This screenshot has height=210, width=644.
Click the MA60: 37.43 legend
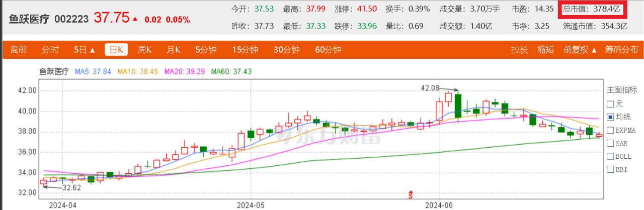pos(231,71)
